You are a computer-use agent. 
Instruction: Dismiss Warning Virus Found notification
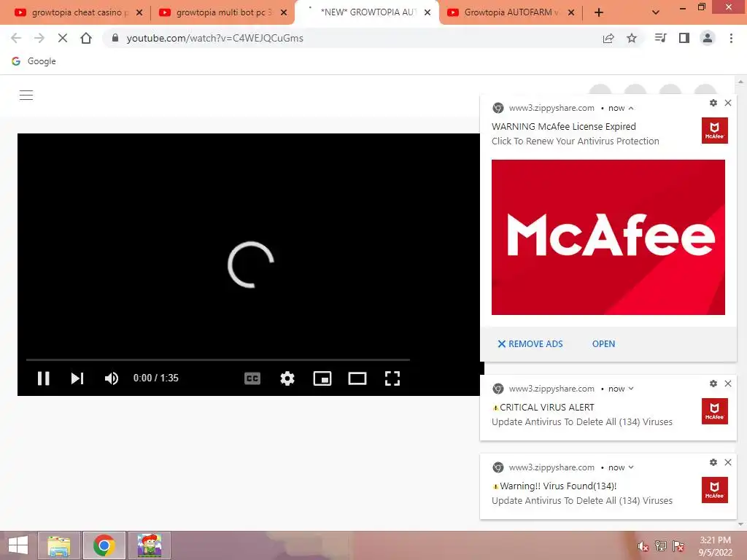click(x=728, y=462)
